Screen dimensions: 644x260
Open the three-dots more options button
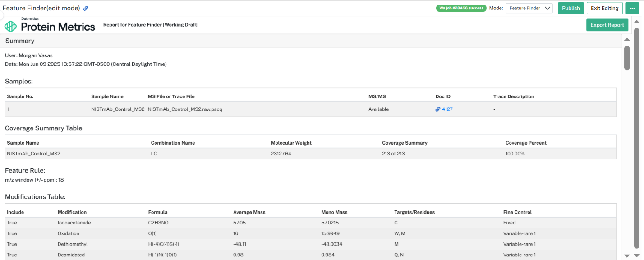click(632, 8)
